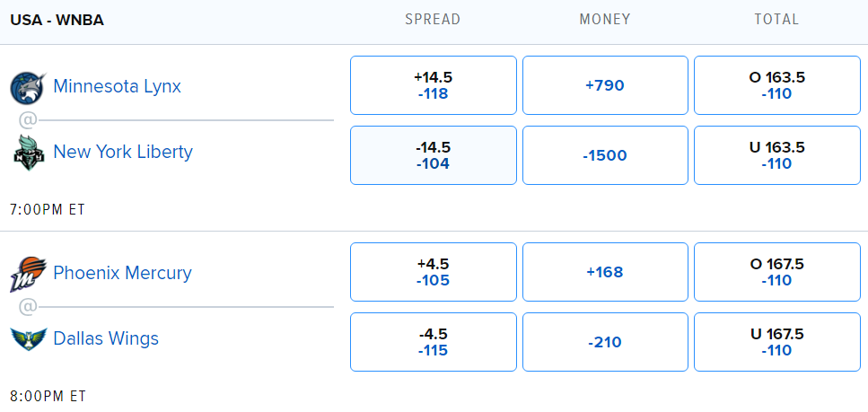Choose Under 163.5 total bet
Screen dimensions: 868x412
(x=776, y=155)
